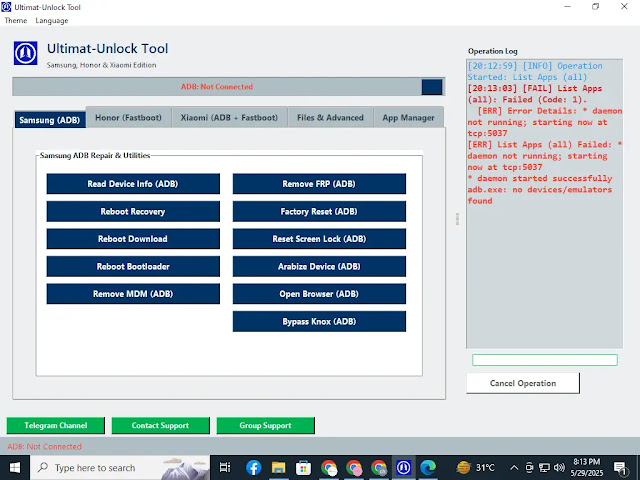Click the Reboot Bootloader button

coord(133,266)
